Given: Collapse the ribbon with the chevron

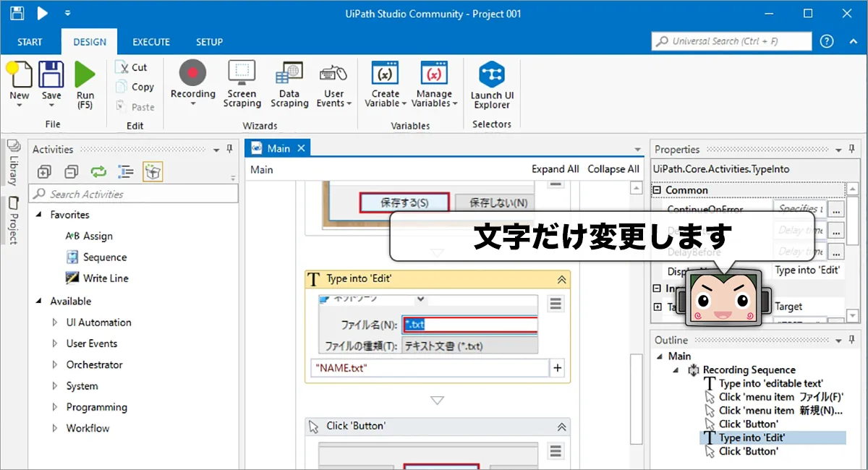Looking at the screenshot, I should coord(853,41).
